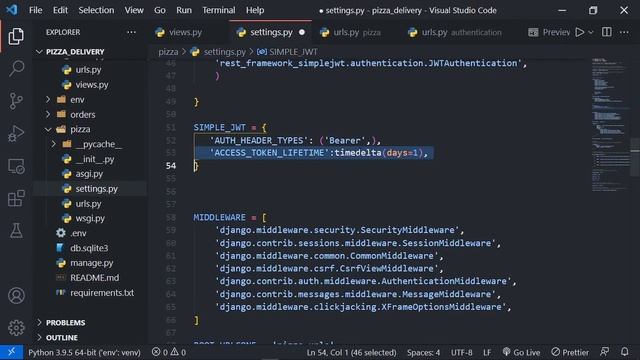Click the VS Code logo icon
The image size is (640, 360).
pyautogui.click(x=12, y=10)
